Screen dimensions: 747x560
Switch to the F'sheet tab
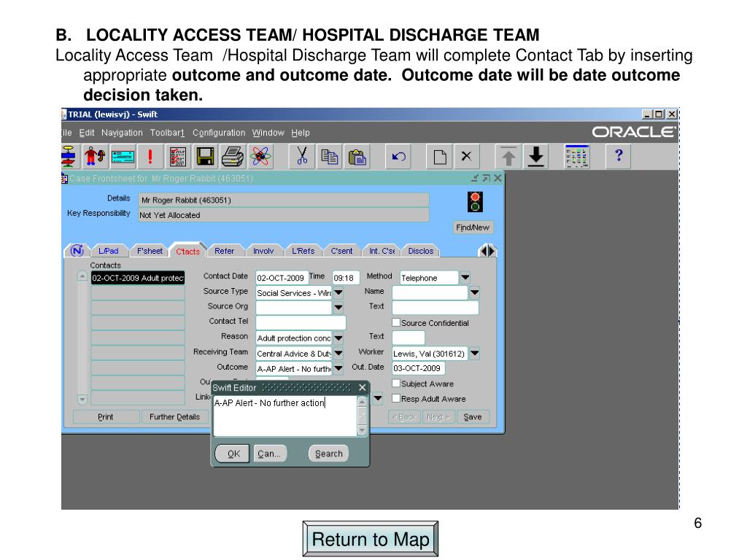coord(150,251)
